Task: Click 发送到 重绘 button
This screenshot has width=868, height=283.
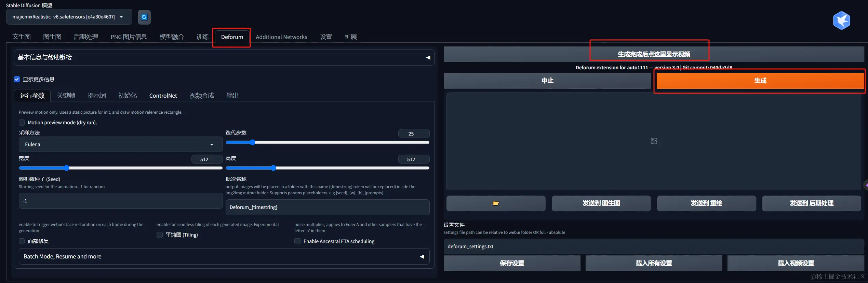Action: pos(706,203)
